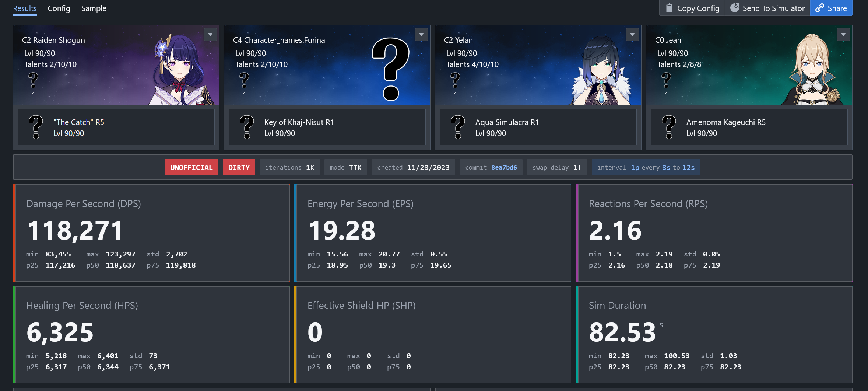The height and width of the screenshot is (391, 868).
Task: Expand the Jean card dropdown arrow
Action: [x=843, y=35]
